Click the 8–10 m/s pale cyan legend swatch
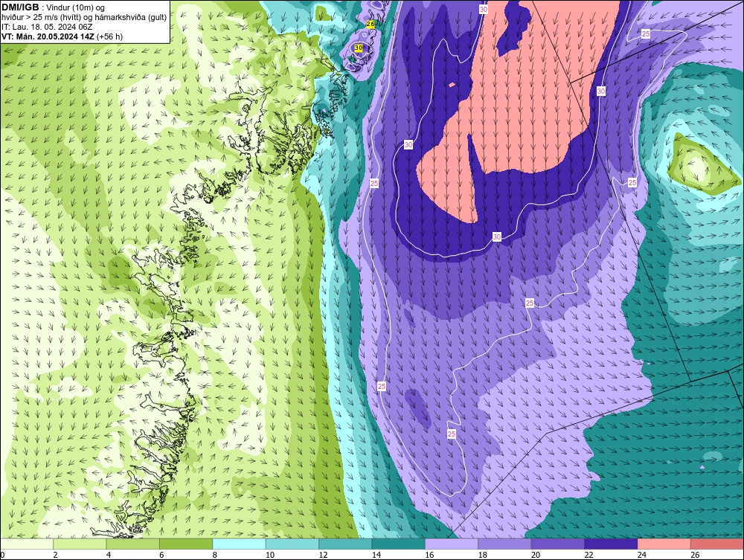Image resolution: width=744 pixels, height=560 pixels. pos(240,544)
